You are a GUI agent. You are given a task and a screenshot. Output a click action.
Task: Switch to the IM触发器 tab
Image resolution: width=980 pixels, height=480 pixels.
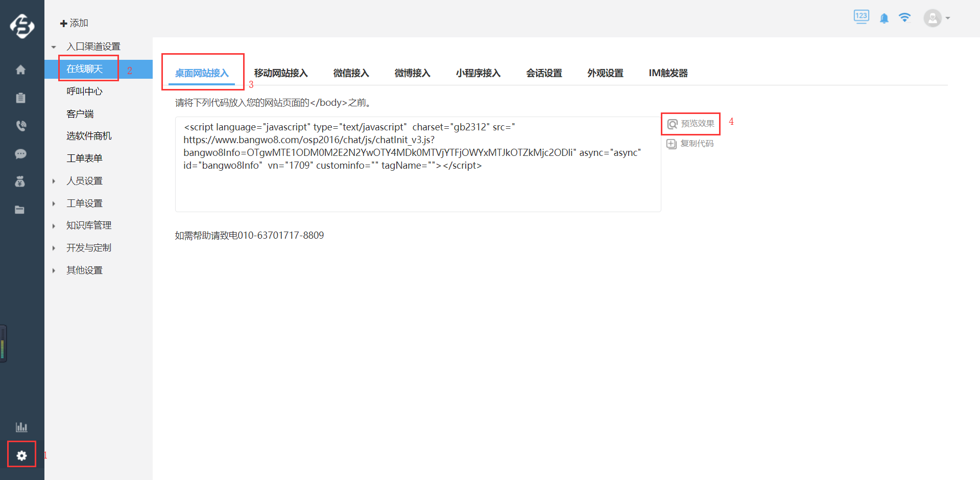668,73
